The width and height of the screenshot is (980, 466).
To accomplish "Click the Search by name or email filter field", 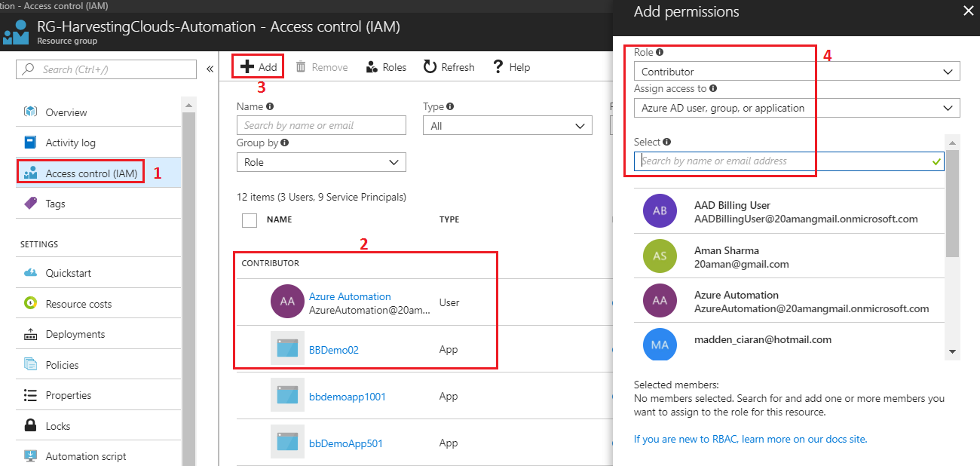I will click(x=321, y=126).
